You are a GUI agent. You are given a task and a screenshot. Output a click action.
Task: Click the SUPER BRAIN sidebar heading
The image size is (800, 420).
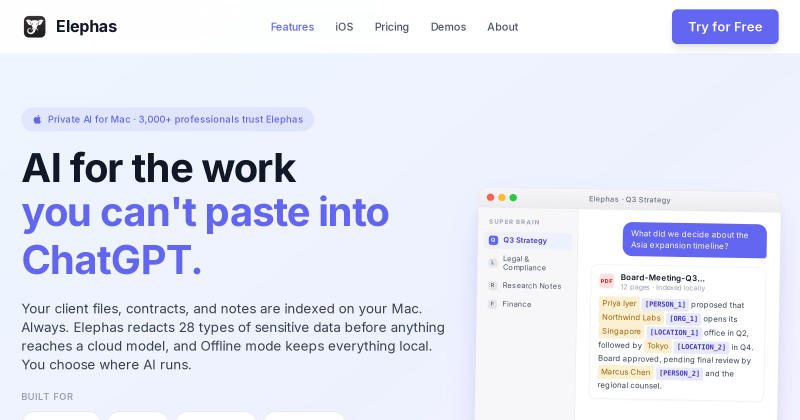tap(514, 222)
